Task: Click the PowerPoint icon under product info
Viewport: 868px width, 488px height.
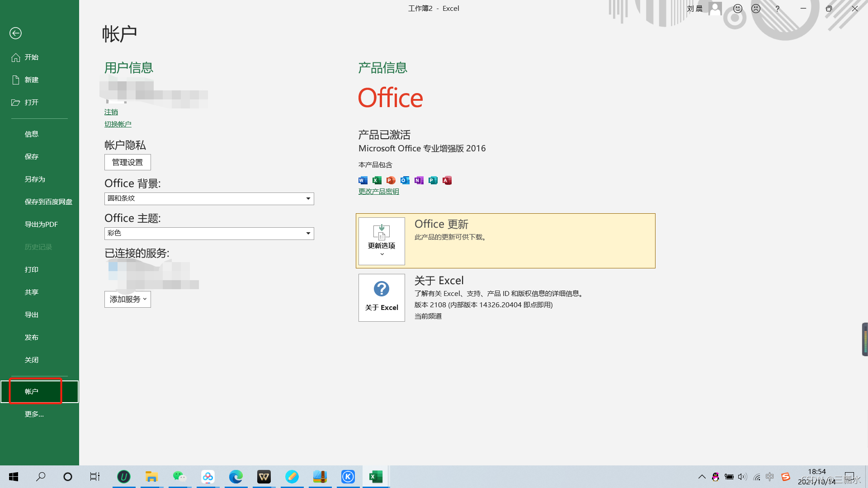Action: click(x=391, y=180)
